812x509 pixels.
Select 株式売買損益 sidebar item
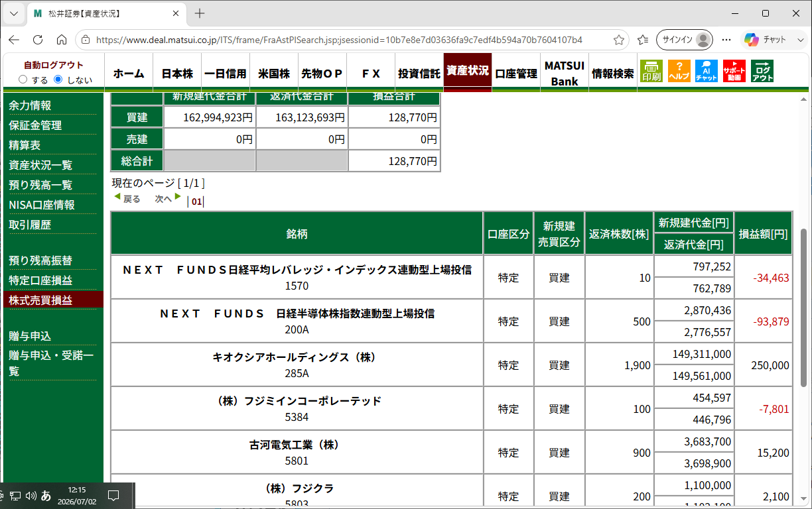(x=52, y=300)
